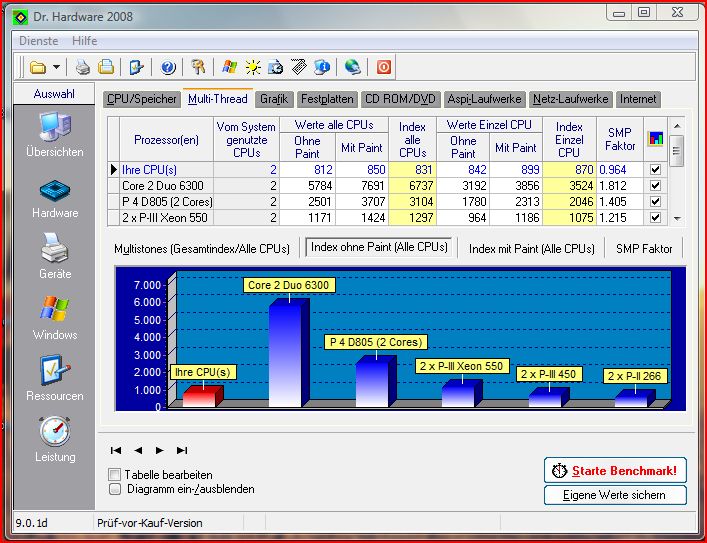Click the SMP Faktor column header
Image resolution: width=707 pixels, height=543 pixels.
(x=620, y=139)
